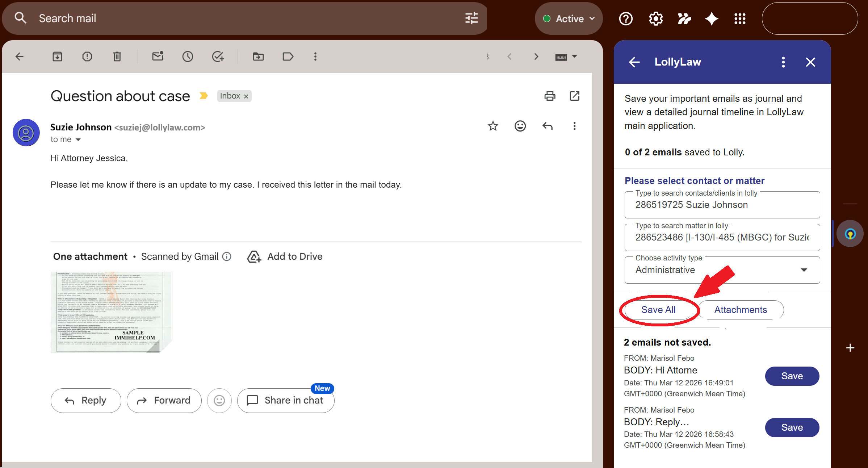Switch to the Attachments tab in LollyLaw

(741, 309)
